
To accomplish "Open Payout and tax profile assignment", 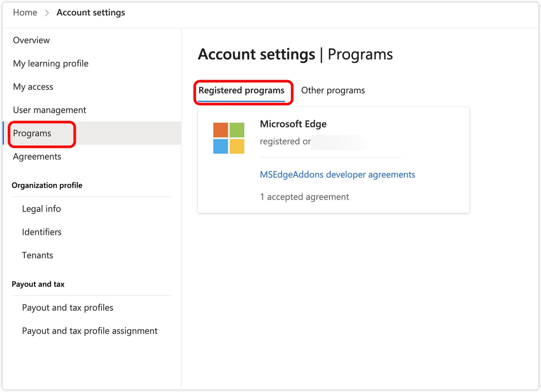I will [x=90, y=331].
